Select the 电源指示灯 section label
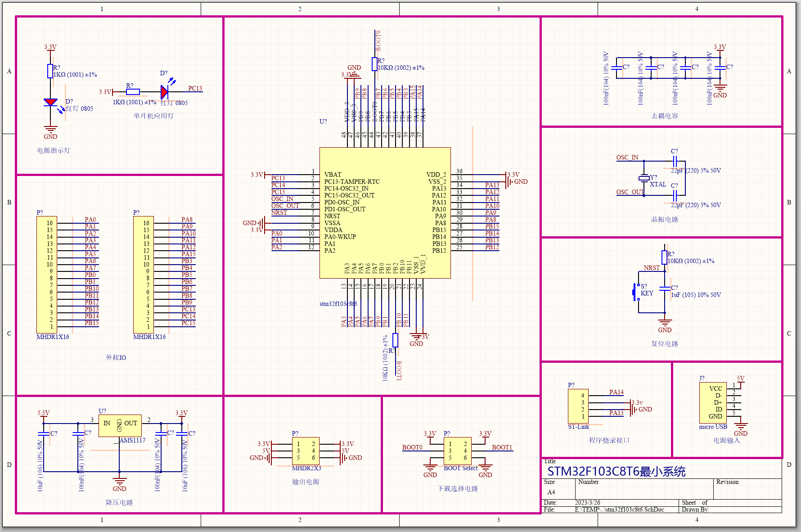This screenshot has width=801, height=532. pyautogui.click(x=54, y=150)
